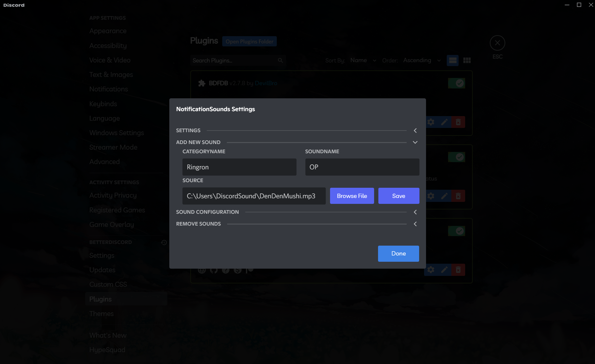Delete the BDFDB plugin via trash icon
This screenshot has width=595, height=364.
[458, 122]
